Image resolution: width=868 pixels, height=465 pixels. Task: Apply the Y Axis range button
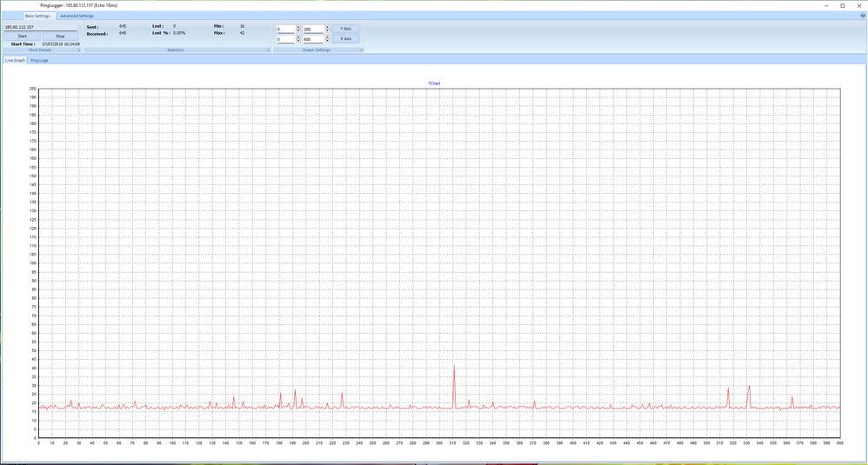(x=345, y=29)
